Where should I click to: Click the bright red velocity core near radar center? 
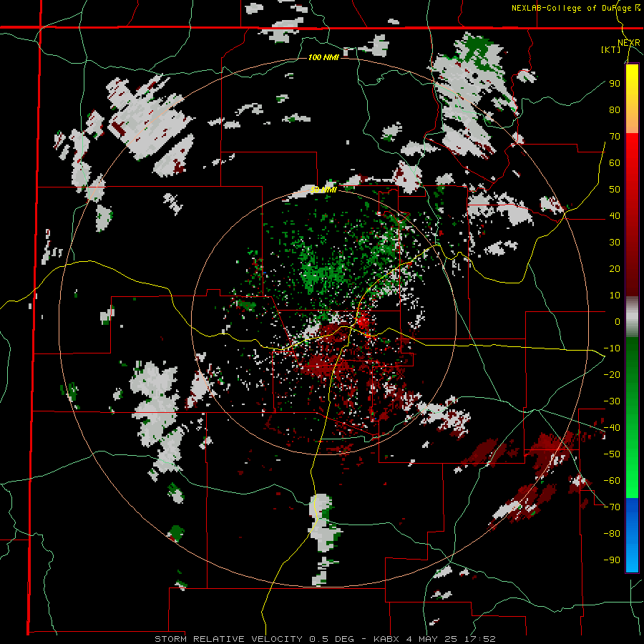[363, 321]
